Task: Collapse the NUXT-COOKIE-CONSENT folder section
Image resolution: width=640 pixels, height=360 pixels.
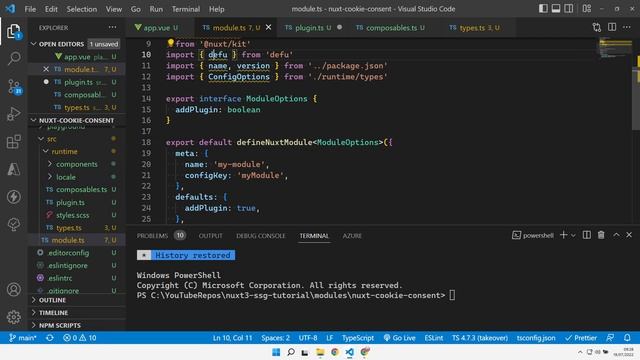Action: coord(76,120)
